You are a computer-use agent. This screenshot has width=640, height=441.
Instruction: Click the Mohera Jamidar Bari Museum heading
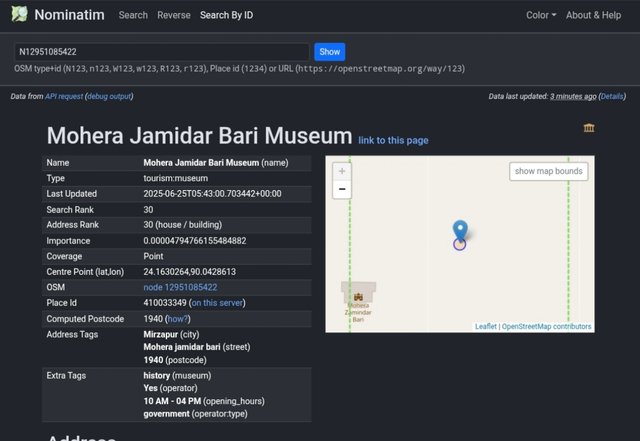tap(199, 135)
